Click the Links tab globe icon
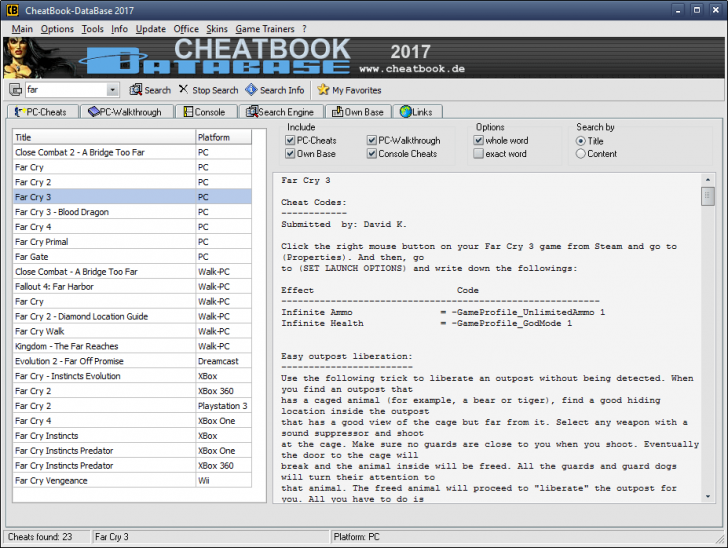The height and width of the screenshot is (548, 728). [405, 112]
